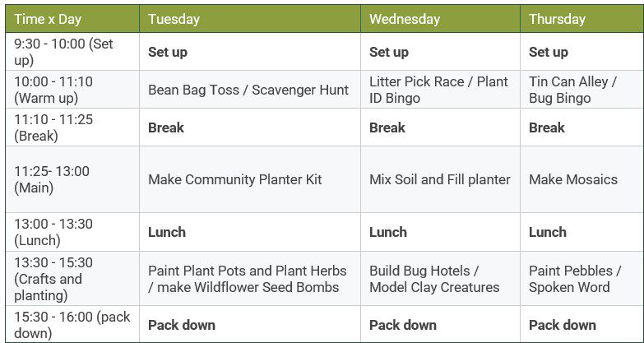Select the 11:25 - 13:00 (Main) time cell

[51, 179]
